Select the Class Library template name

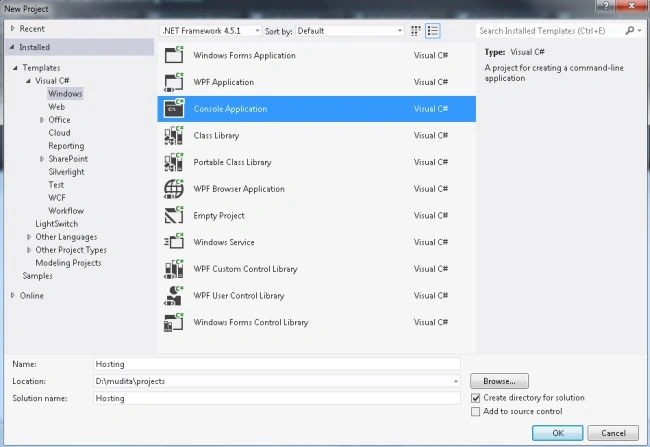216,136
